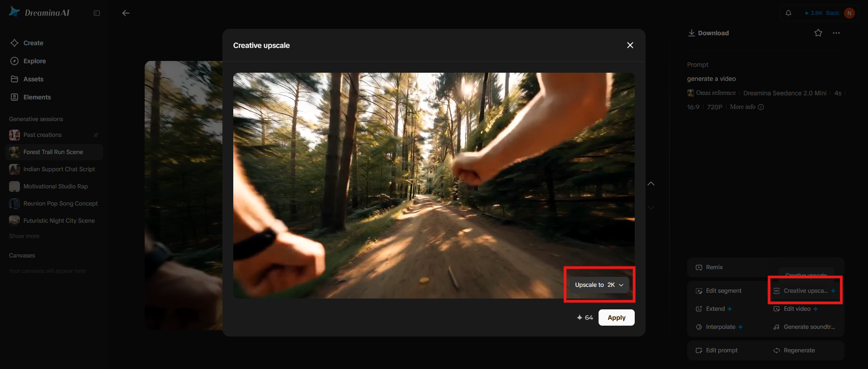
Task: Open the Past creations session
Action: [x=54, y=135]
